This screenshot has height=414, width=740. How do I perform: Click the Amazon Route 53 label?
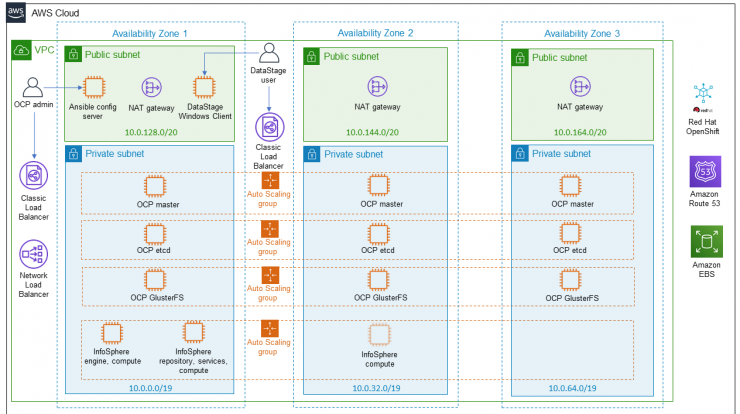[704, 199]
